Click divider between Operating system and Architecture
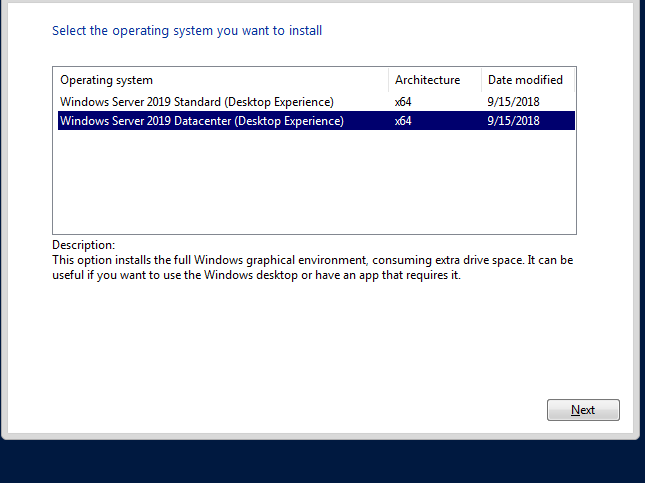The height and width of the screenshot is (483, 645). (388, 80)
